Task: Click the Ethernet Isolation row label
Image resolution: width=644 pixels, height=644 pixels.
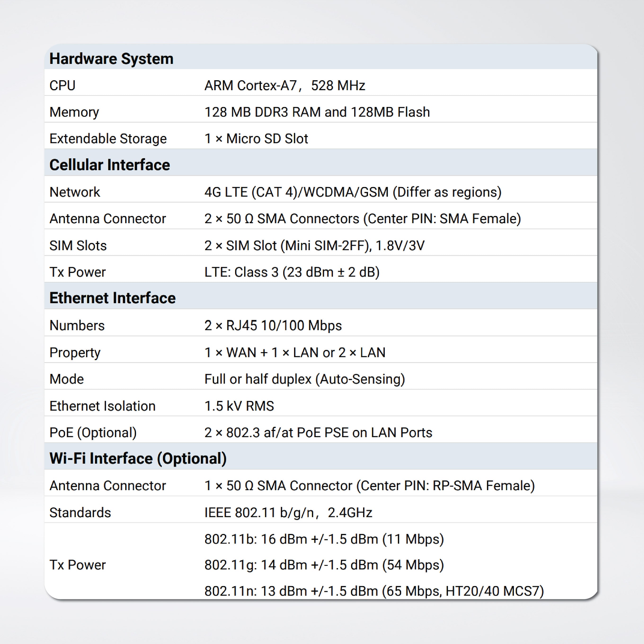Action: tap(102, 406)
